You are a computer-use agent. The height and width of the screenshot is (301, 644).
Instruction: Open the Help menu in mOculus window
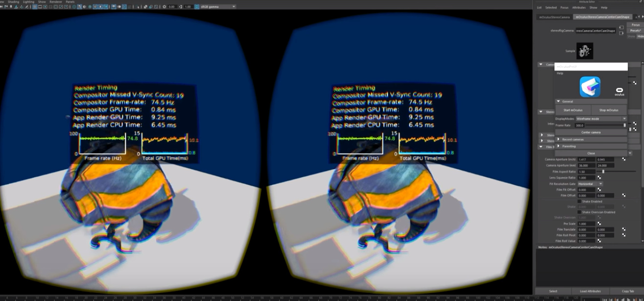point(560,73)
